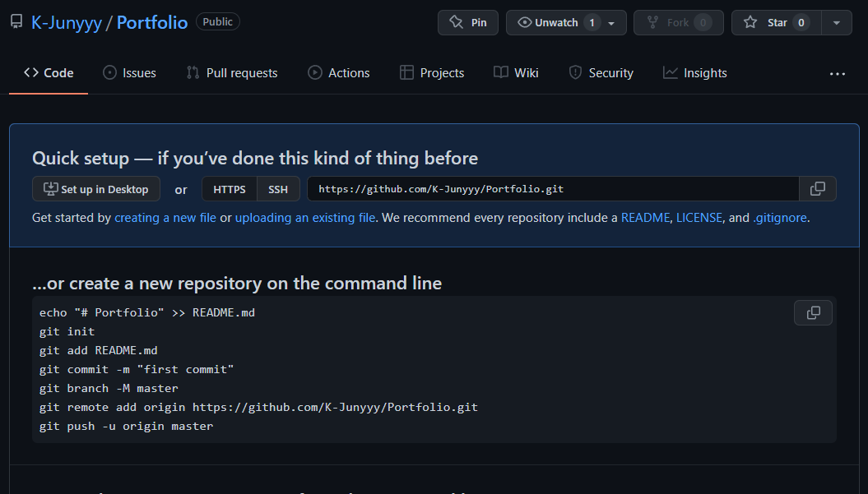Pin the repository with the Pin button
Viewport: 868px width, 494px height.
[468, 23]
